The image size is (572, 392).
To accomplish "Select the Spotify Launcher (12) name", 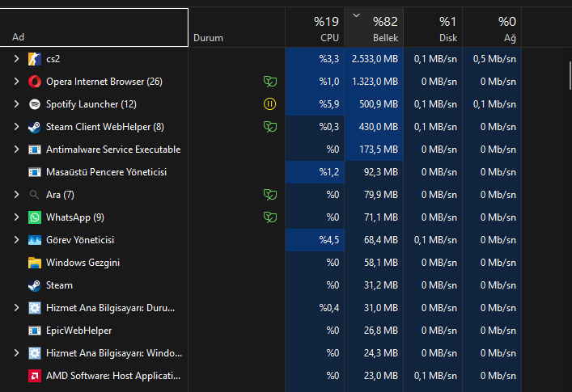I will coord(91,104).
